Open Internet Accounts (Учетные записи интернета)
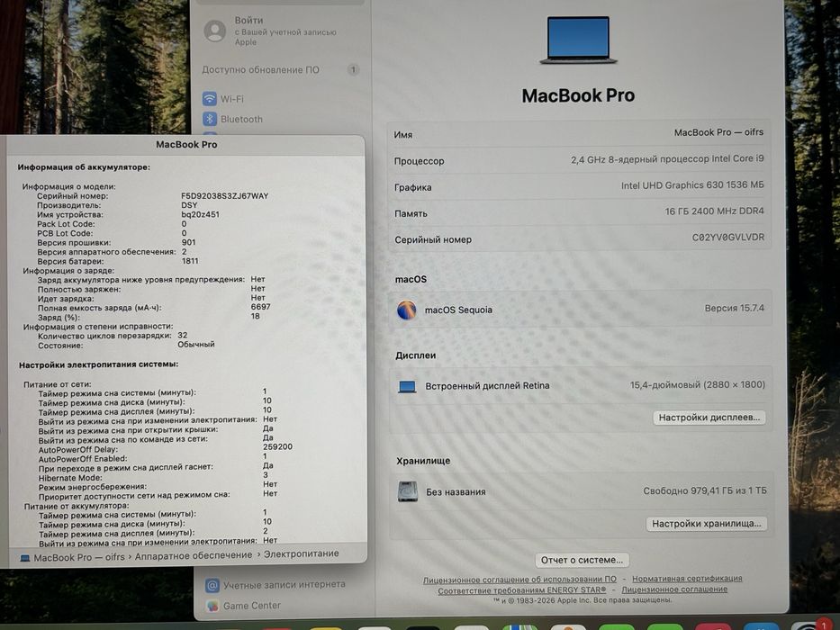Image resolution: width=840 pixels, height=630 pixels. [x=275, y=585]
